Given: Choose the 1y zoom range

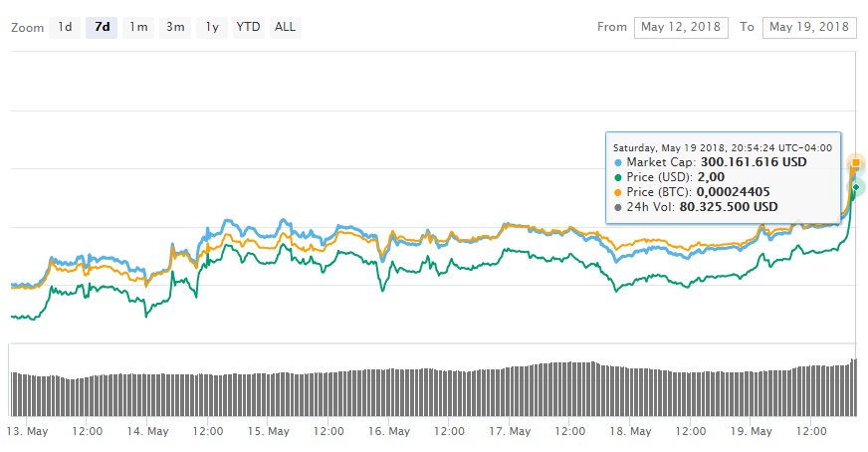Looking at the screenshot, I should [212, 27].
